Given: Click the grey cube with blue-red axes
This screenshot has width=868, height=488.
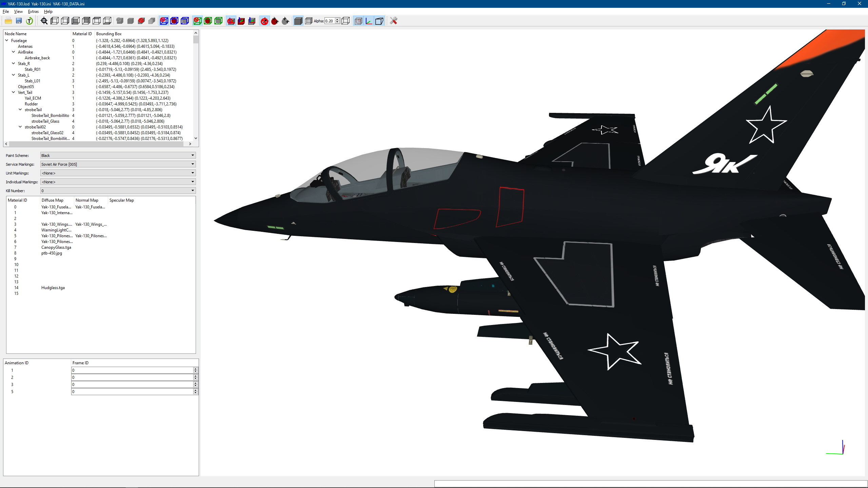Looking at the screenshot, I should click(x=252, y=21).
